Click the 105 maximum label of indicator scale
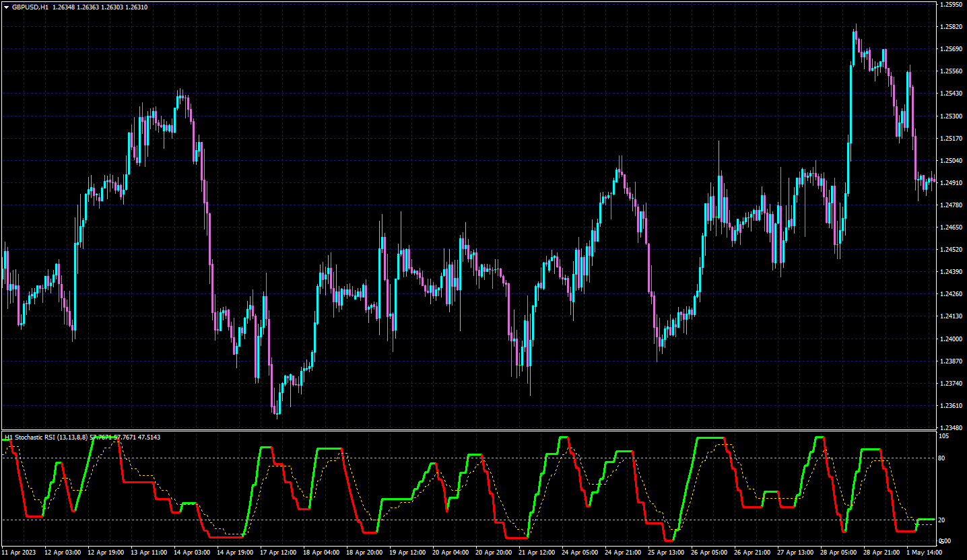Viewport: 967px width, 560px height. [x=943, y=436]
